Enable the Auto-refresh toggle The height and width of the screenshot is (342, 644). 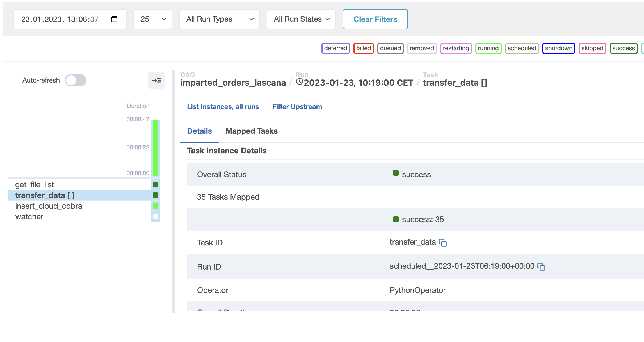(x=75, y=80)
